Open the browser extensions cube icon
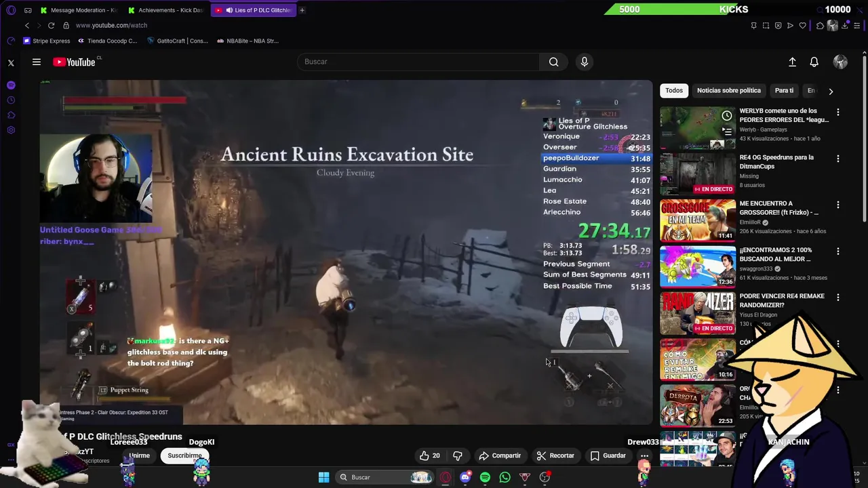The width and height of the screenshot is (868, 488). click(x=820, y=26)
